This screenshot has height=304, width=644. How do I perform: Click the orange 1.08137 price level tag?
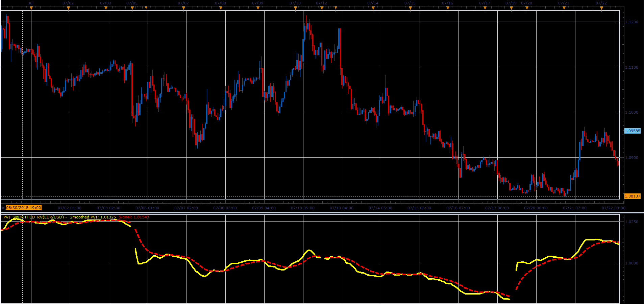tap(632, 196)
